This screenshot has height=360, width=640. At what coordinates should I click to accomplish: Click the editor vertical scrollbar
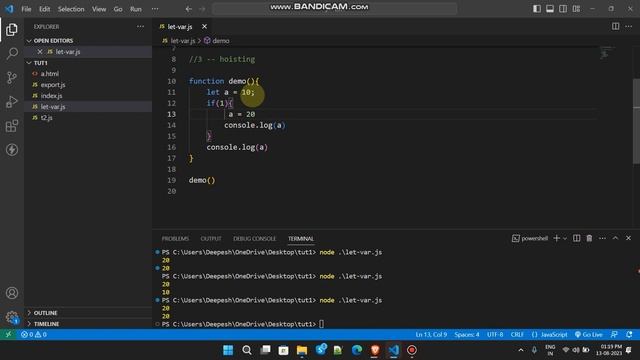[636, 121]
